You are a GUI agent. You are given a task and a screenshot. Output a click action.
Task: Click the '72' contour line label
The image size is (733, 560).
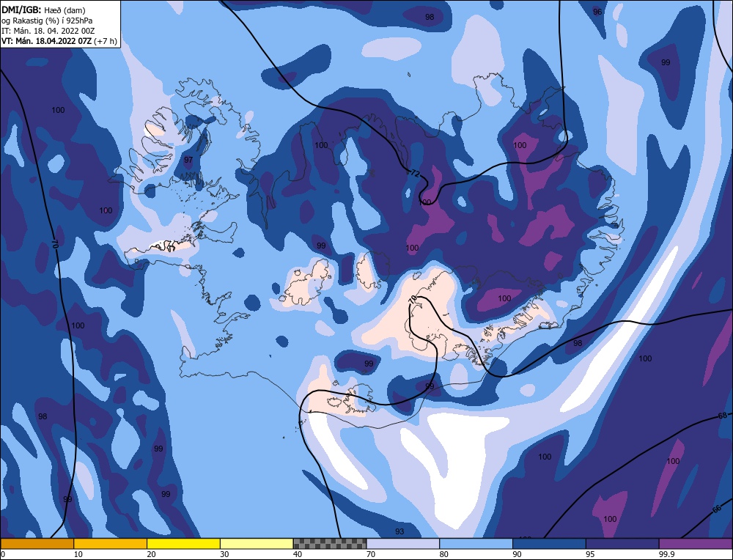coord(415,173)
